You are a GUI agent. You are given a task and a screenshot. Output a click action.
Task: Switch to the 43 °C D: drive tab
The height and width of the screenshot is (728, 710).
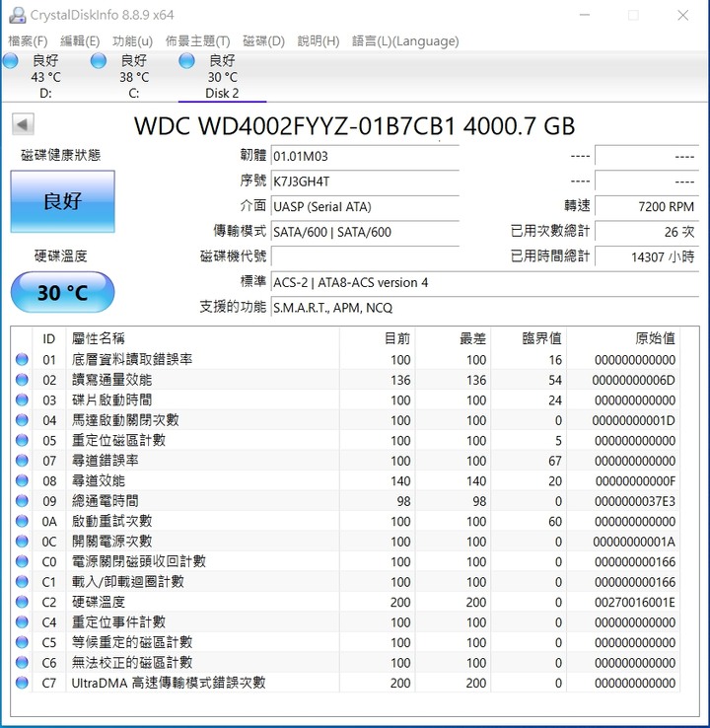click(x=45, y=77)
